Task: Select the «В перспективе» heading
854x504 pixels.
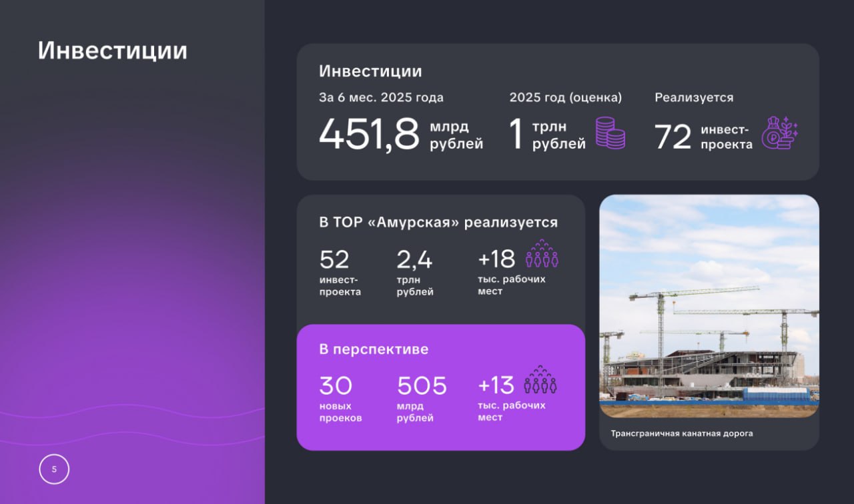Action: point(374,349)
